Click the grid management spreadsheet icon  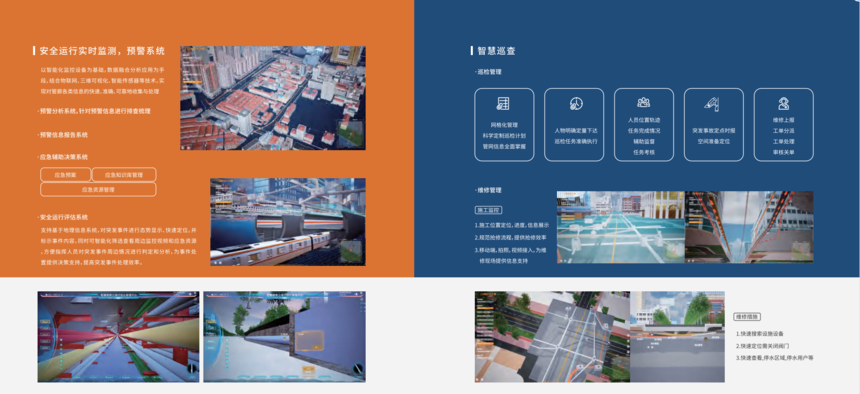[x=503, y=103]
